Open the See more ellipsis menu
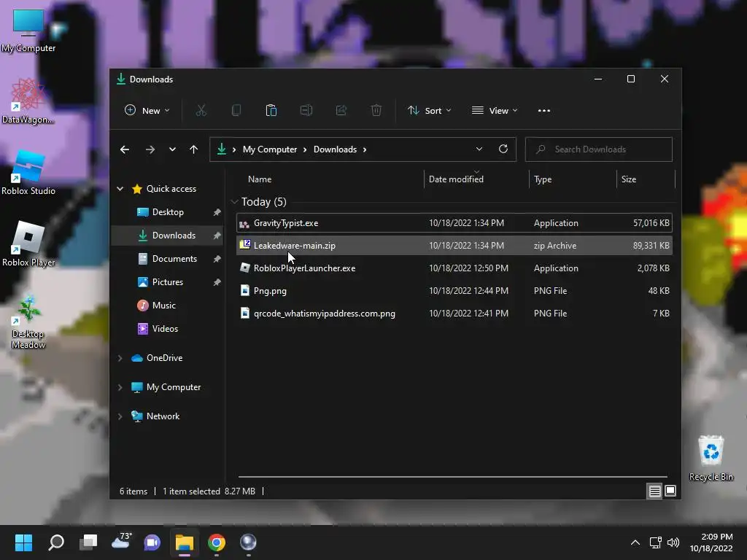The width and height of the screenshot is (747, 560). (x=544, y=111)
